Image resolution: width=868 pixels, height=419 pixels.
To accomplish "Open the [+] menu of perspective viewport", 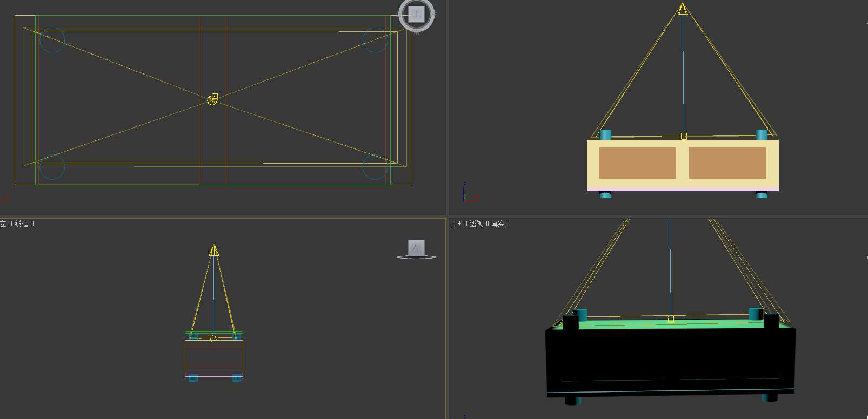I will point(460,224).
